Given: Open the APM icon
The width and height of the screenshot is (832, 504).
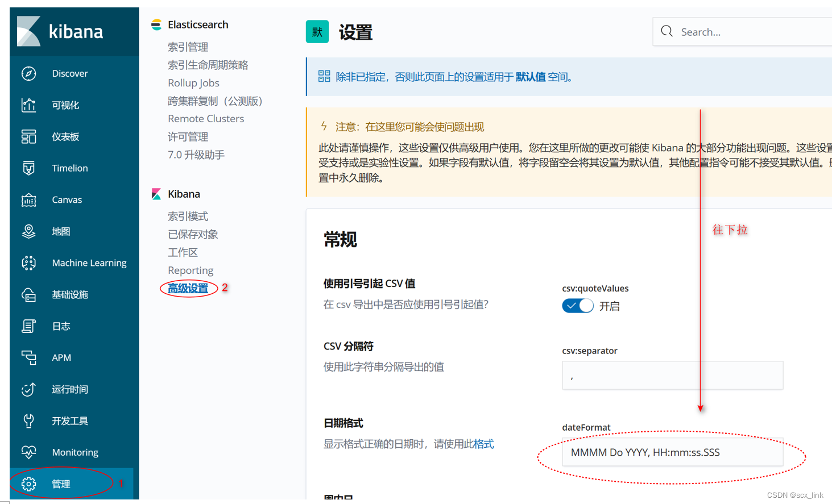Looking at the screenshot, I should [x=29, y=357].
